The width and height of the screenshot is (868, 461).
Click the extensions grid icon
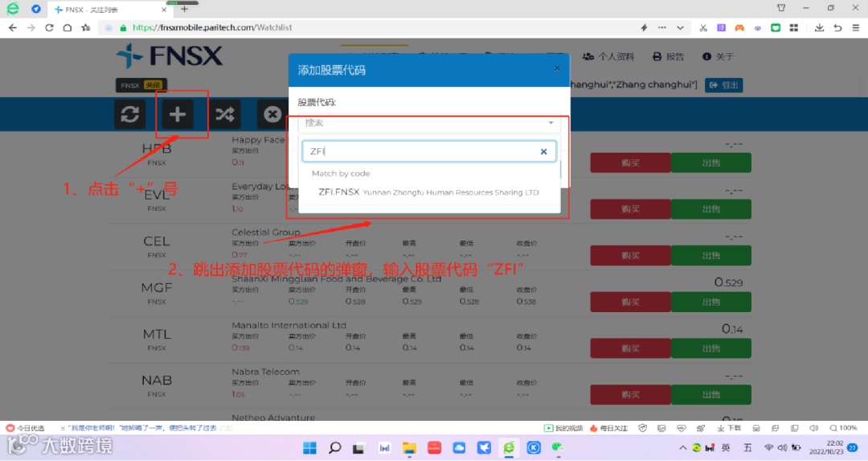pos(794,27)
